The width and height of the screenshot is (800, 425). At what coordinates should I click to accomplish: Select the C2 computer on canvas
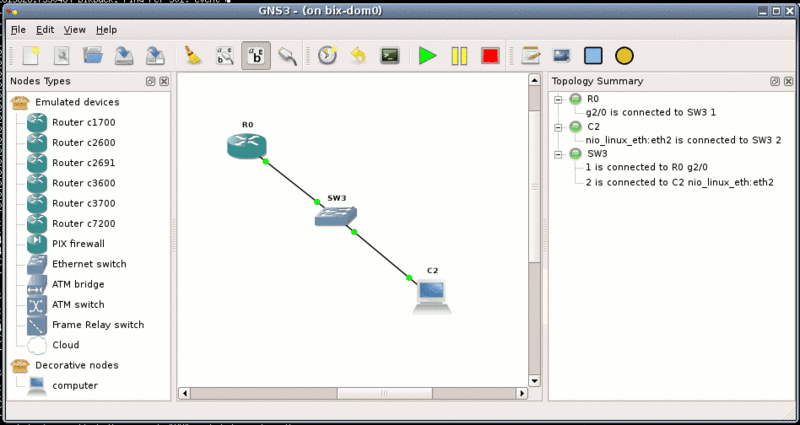[x=432, y=296]
